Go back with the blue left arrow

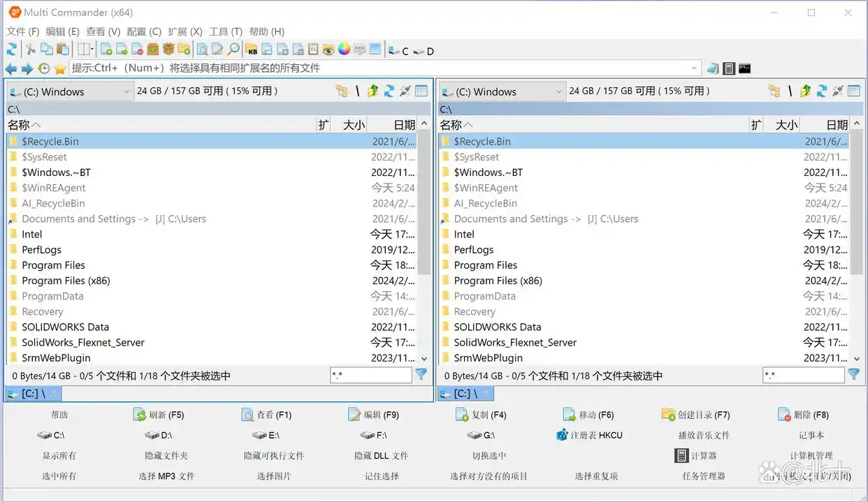[x=10, y=68]
